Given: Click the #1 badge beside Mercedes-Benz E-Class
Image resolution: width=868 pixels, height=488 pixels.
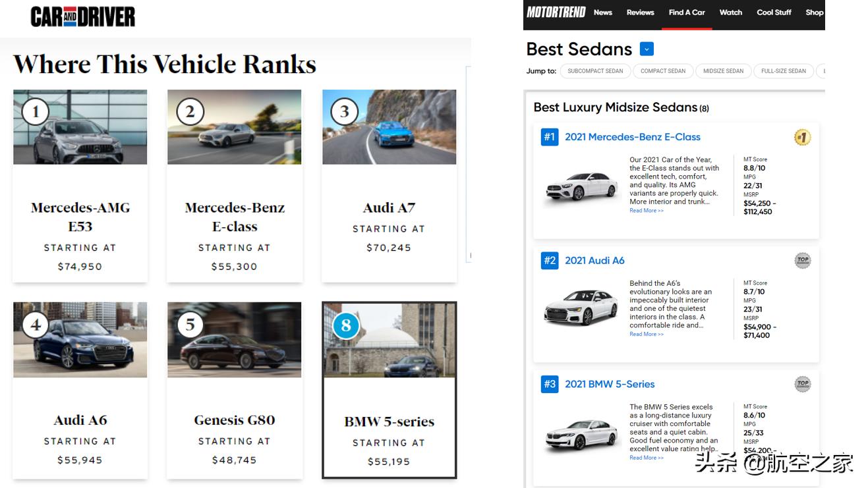Looking at the screenshot, I should pyautogui.click(x=550, y=137).
